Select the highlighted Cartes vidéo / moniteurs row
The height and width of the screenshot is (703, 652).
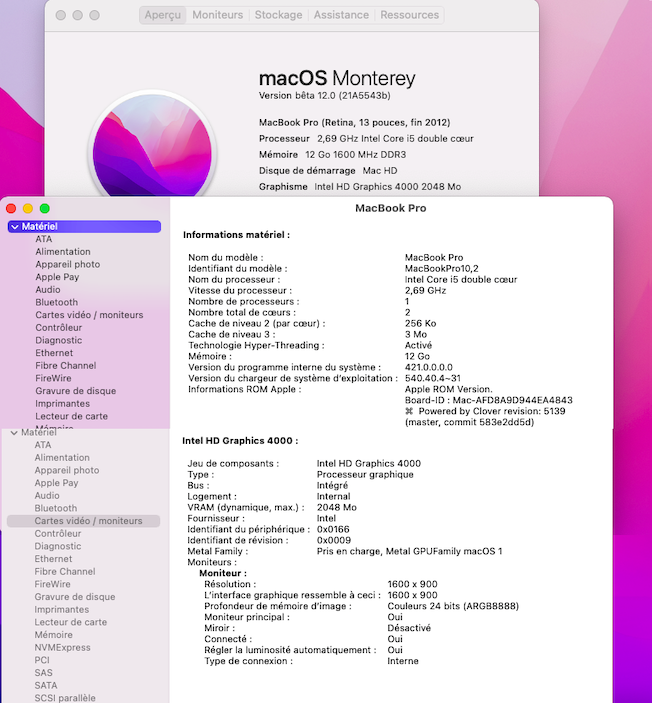point(83,521)
